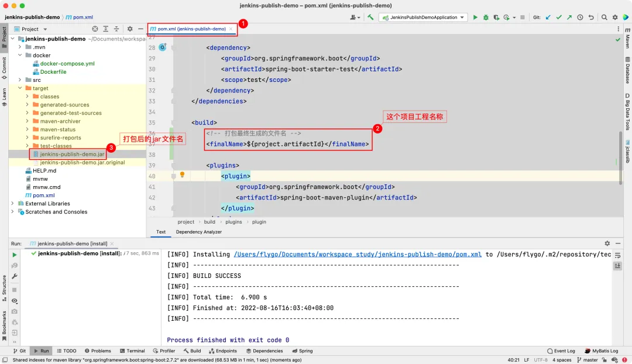This screenshot has width=632, height=364.
Task: Click the Git Rollback undo arrow
Action: tap(591, 18)
